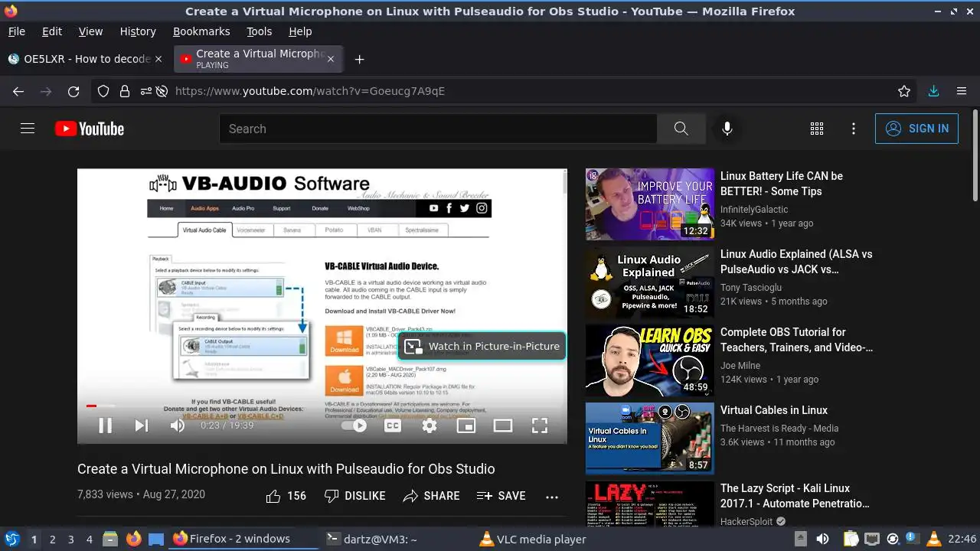This screenshot has width=980, height=551.
Task: Open The Lazy Script Kali video
Action: (795, 496)
